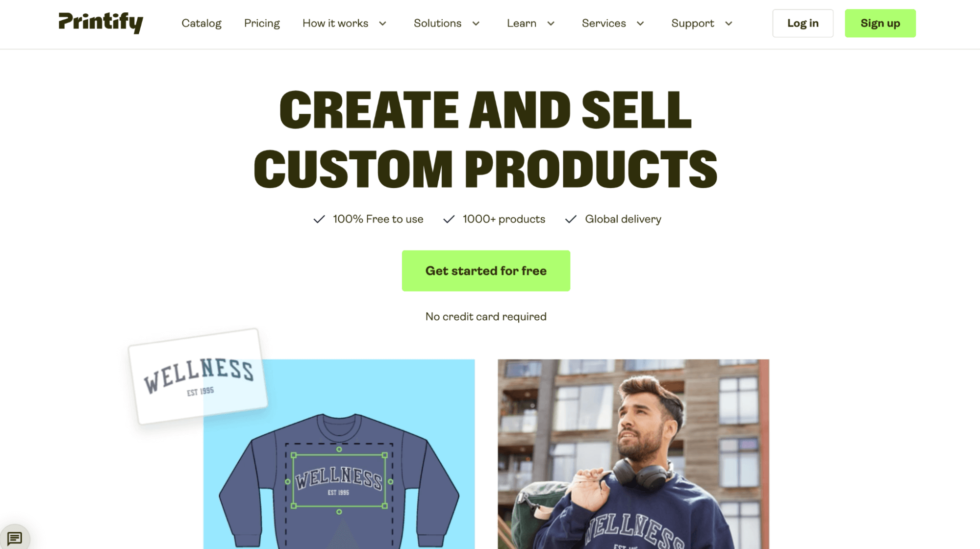This screenshot has width=980, height=549.
Task: Click the checkmark beside 1000+ products
Action: point(449,219)
